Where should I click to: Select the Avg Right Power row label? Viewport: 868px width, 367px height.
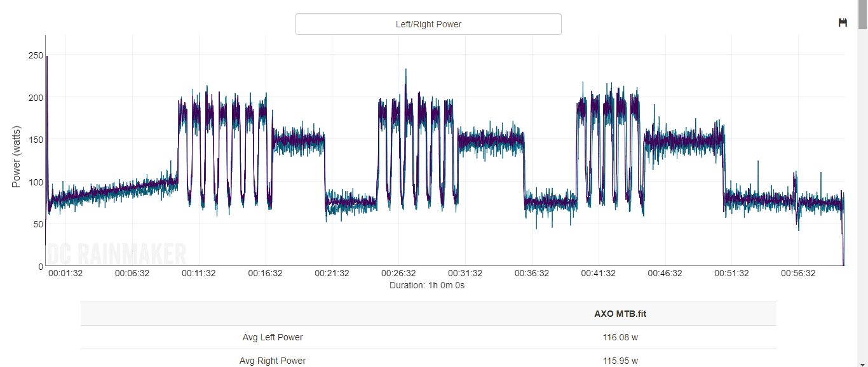coord(273,361)
